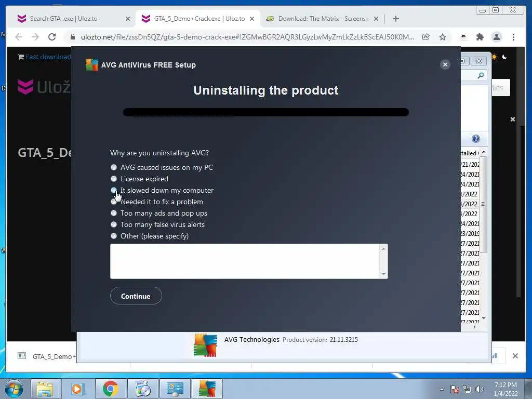Close the Chrome downloads bar
This screenshot has width=532, height=399.
pos(515,356)
